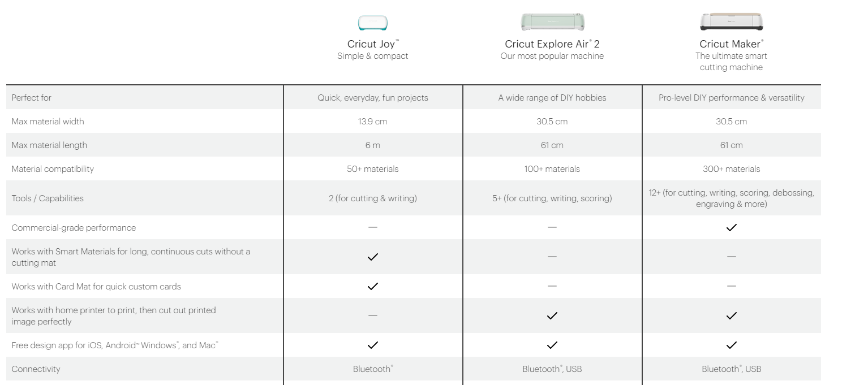
Task: Click Cricut Maker home printer checkmark
Action: pos(731,315)
